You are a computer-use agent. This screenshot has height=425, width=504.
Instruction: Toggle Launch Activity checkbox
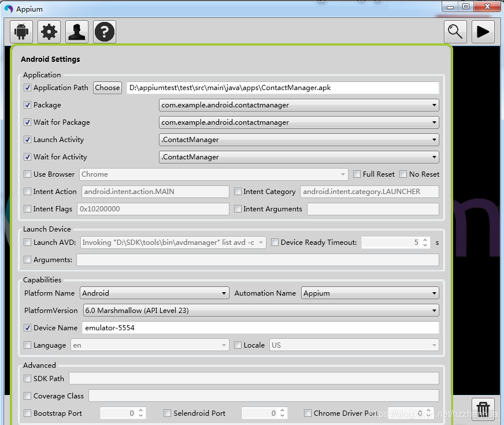coord(28,140)
